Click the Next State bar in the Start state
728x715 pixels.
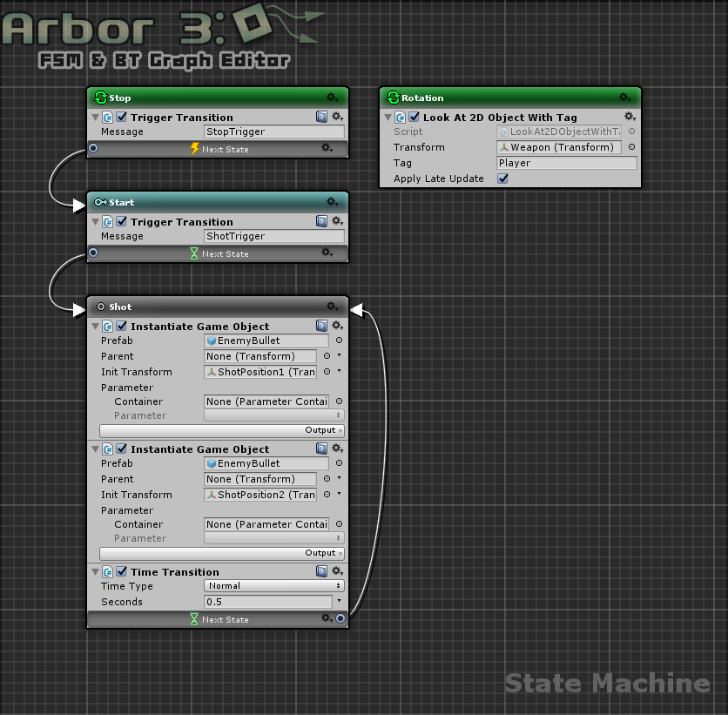coord(216,253)
